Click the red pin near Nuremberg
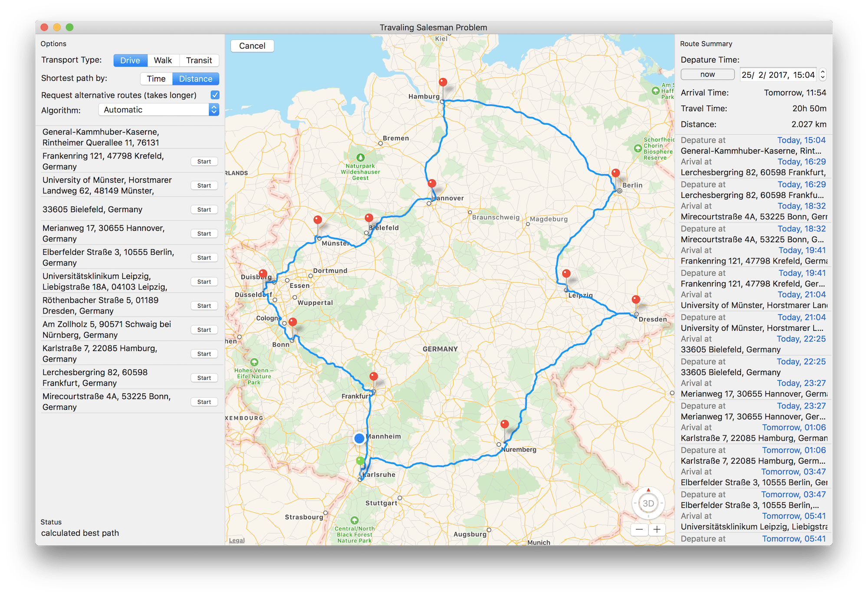868x596 pixels. coord(504,424)
